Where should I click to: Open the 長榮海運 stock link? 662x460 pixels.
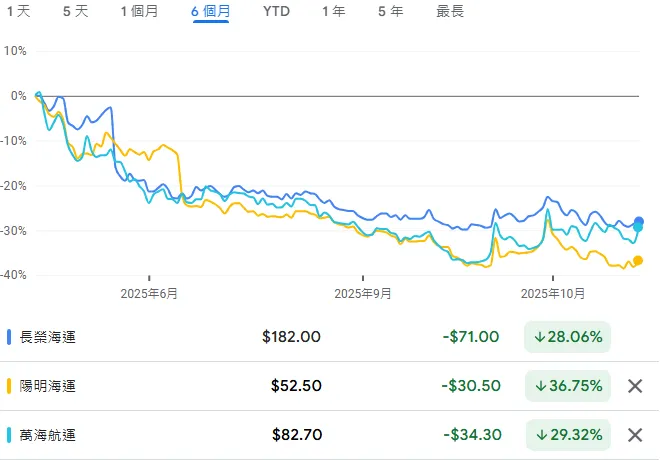point(47,337)
